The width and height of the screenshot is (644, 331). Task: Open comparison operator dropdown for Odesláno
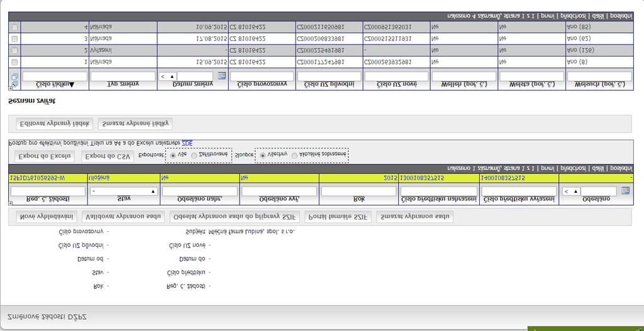click(571, 192)
